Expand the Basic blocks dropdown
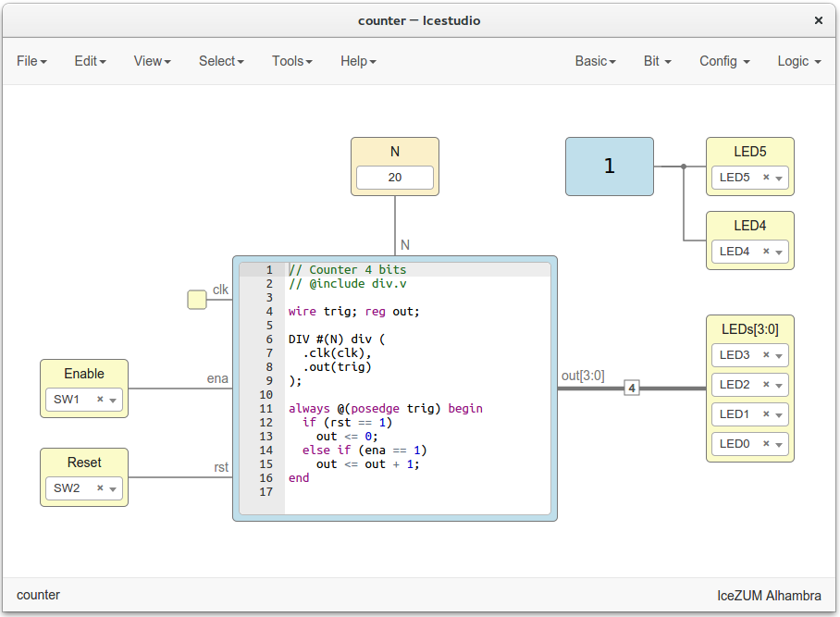This screenshot has height=617, width=840. pos(595,61)
